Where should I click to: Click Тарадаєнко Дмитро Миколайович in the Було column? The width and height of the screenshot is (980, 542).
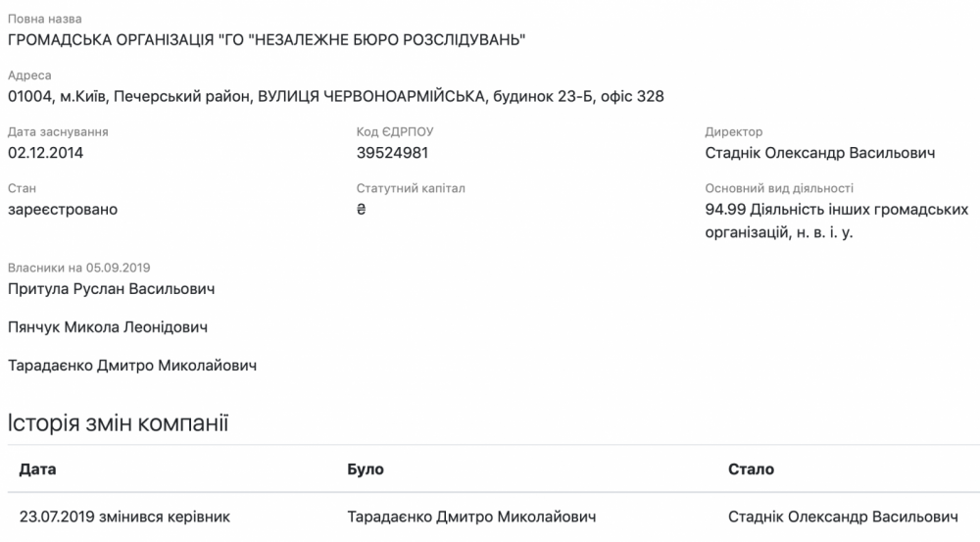coord(472,517)
